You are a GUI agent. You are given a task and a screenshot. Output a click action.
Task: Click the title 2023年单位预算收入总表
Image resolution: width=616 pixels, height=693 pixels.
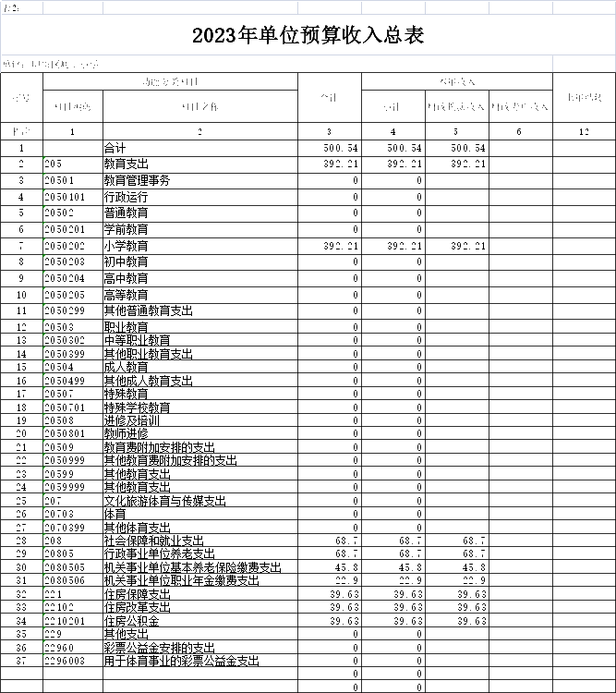point(308,36)
